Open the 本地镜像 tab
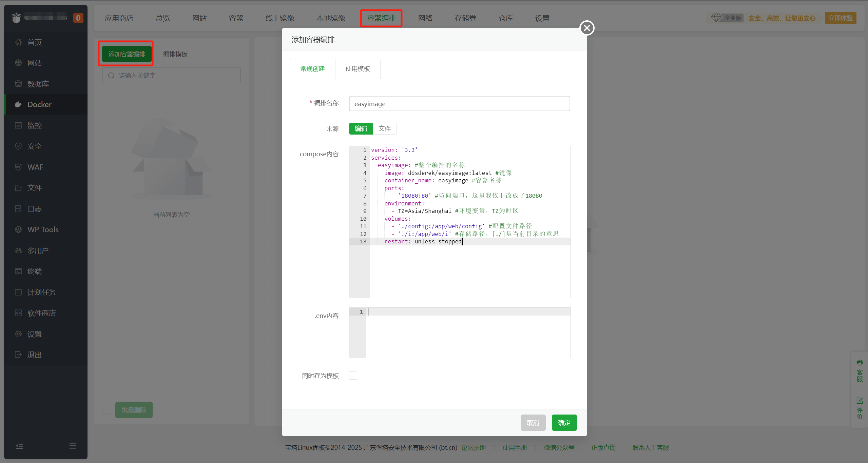The width and height of the screenshot is (868, 463). pyautogui.click(x=330, y=18)
